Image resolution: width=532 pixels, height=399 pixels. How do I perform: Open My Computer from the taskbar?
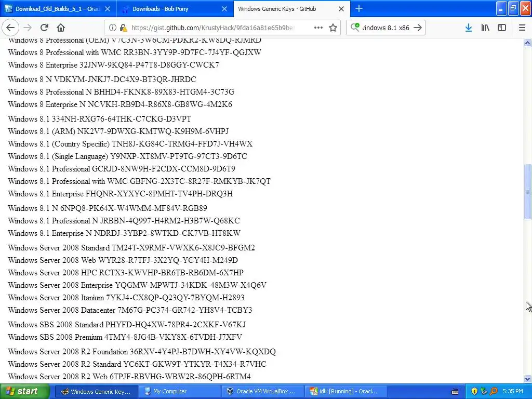coord(179,392)
